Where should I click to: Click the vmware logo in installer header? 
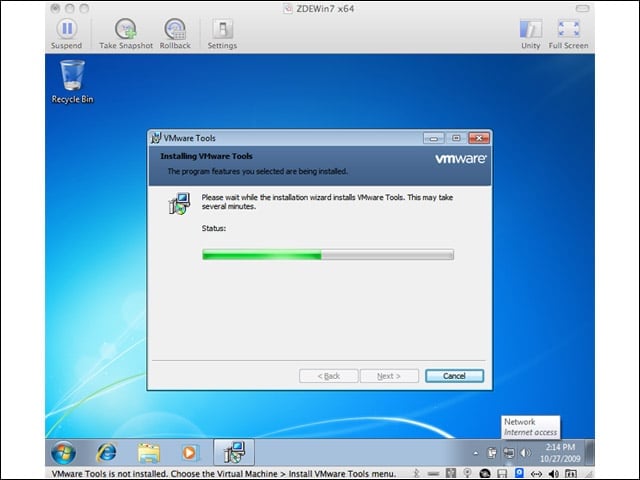(460, 158)
